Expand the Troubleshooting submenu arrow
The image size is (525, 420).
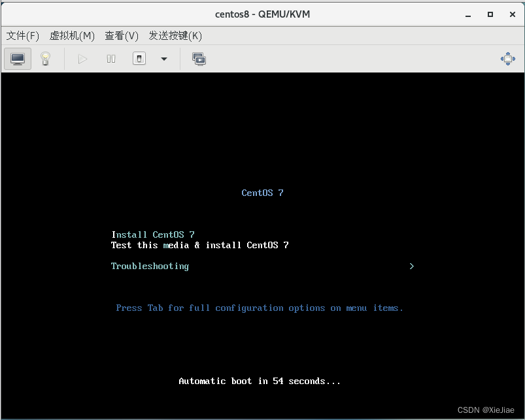coord(411,267)
